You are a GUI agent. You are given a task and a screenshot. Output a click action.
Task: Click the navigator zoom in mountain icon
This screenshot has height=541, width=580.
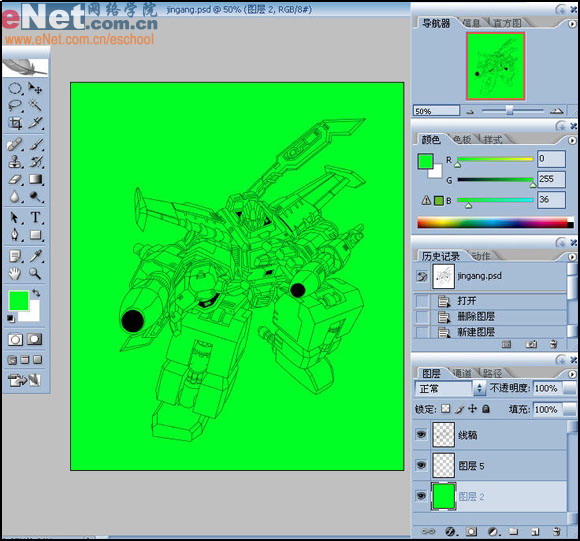pos(556,111)
